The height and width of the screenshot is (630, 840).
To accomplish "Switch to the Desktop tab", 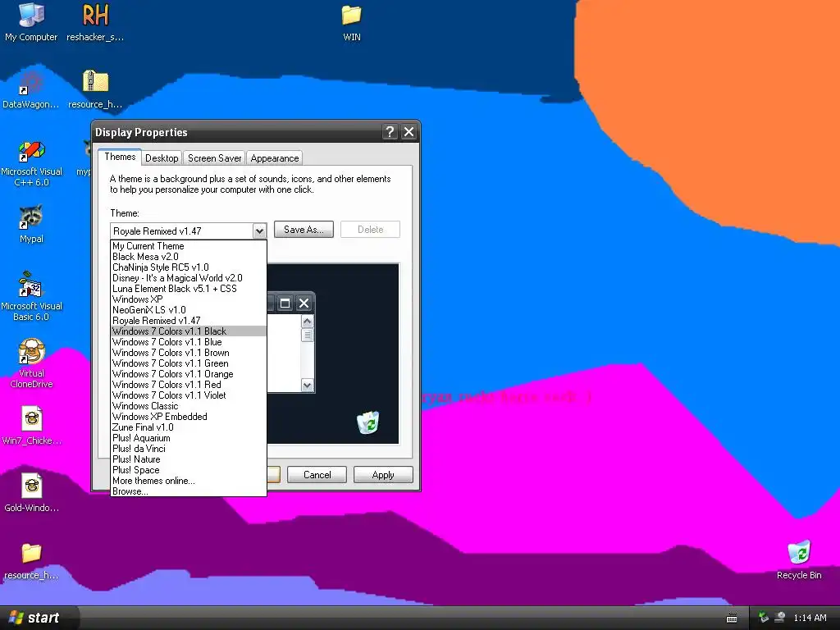I will click(x=162, y=158).
